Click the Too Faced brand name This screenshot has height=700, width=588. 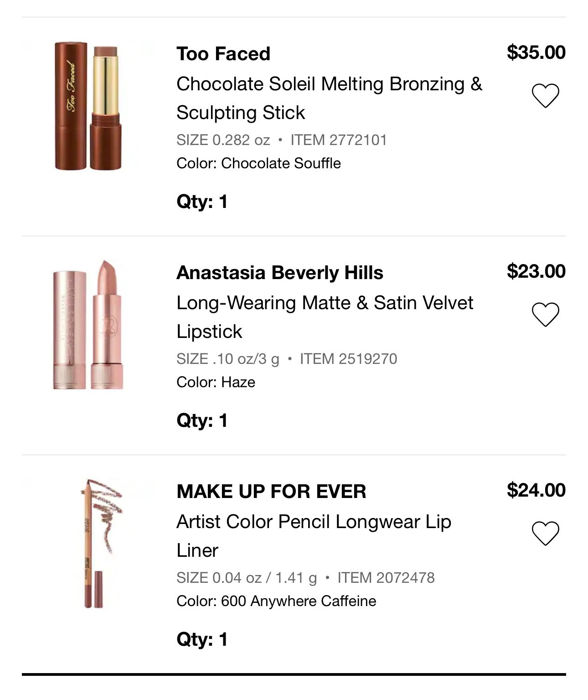[x=223, y=53]
